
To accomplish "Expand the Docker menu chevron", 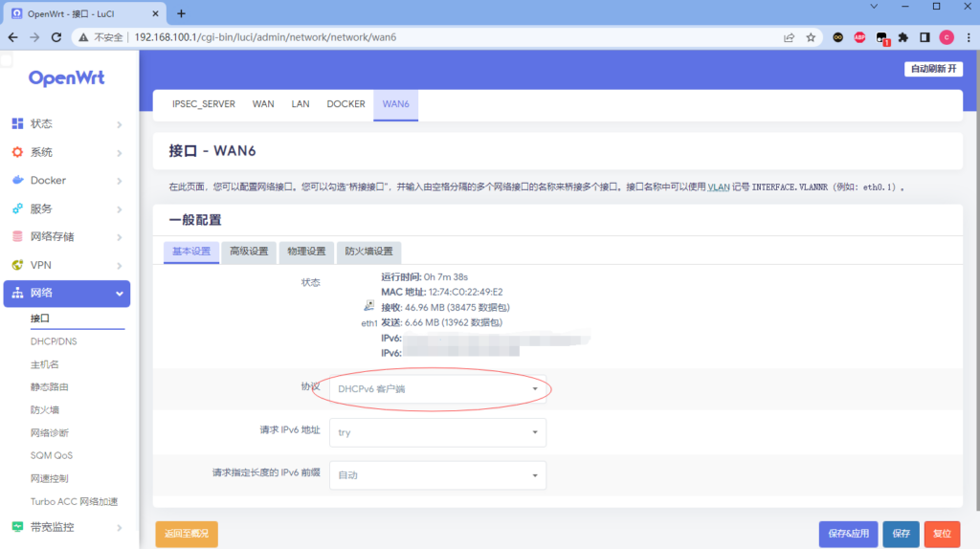I will (x=119, y=181).
